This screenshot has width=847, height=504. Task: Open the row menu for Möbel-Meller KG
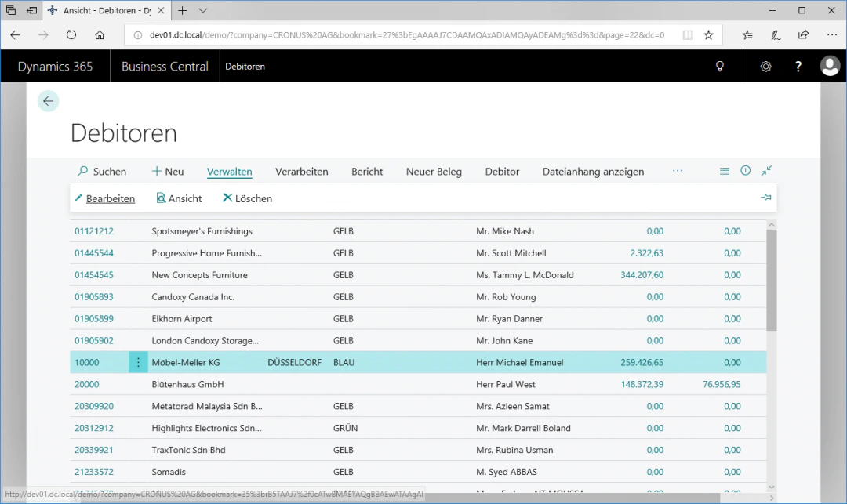click(138, 363)
